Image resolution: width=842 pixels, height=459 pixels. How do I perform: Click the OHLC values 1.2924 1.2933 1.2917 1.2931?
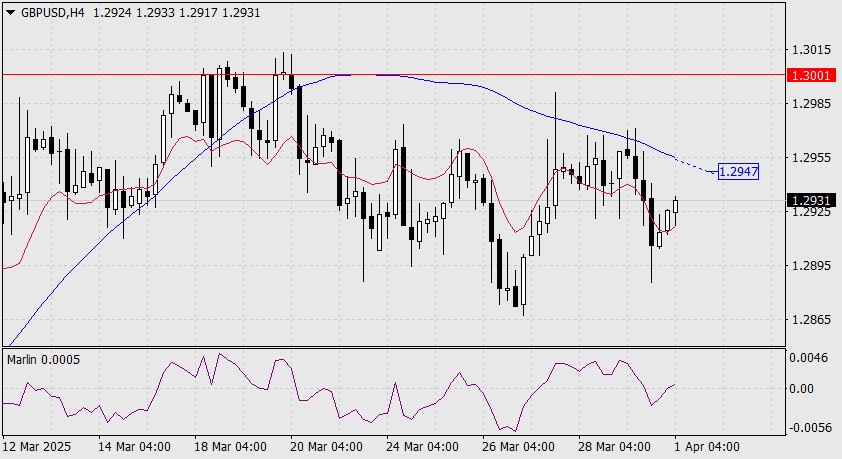tap(177, 13)
